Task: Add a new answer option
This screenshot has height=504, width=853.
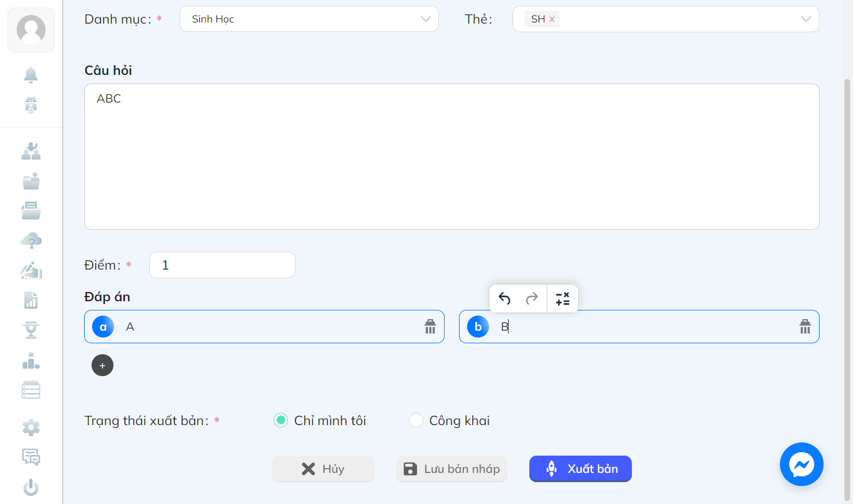Action: (x=103, y=365)
